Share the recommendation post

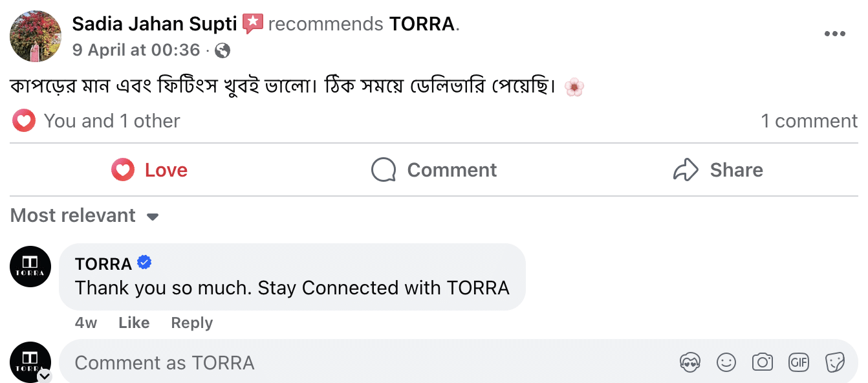pyautogui.click(x=718, y=170)
